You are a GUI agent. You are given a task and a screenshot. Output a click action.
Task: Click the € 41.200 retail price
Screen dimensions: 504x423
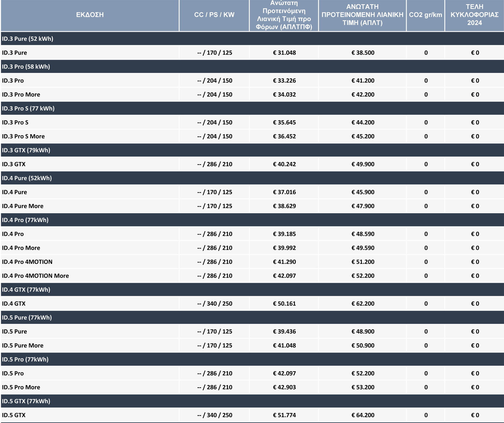(363, 81)
